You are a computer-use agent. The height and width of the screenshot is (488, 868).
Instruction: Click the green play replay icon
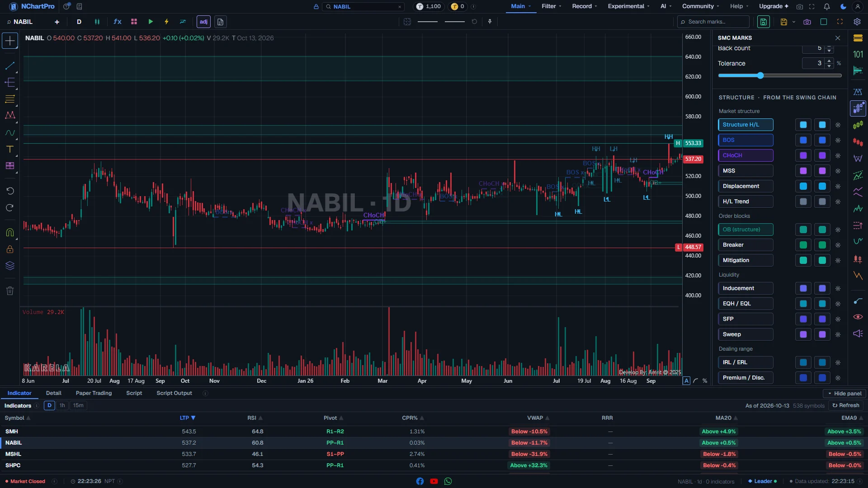(x=151, y=22)
